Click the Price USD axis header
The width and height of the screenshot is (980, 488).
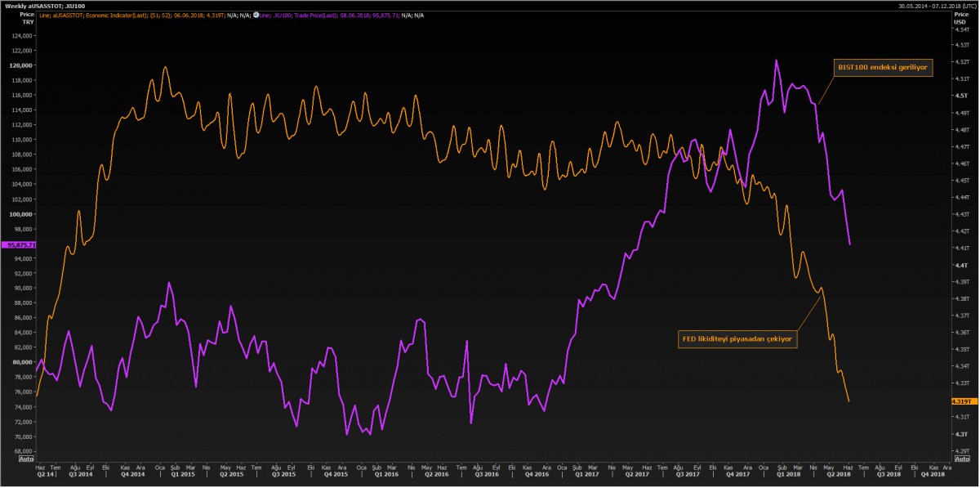pyautogui.click(x=960, y=18)
